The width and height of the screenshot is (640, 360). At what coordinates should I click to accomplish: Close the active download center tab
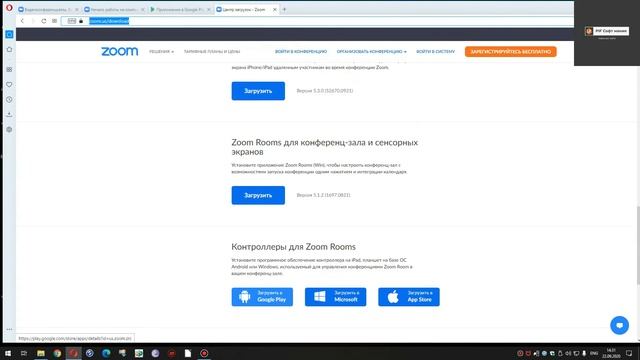coord(275,9)
